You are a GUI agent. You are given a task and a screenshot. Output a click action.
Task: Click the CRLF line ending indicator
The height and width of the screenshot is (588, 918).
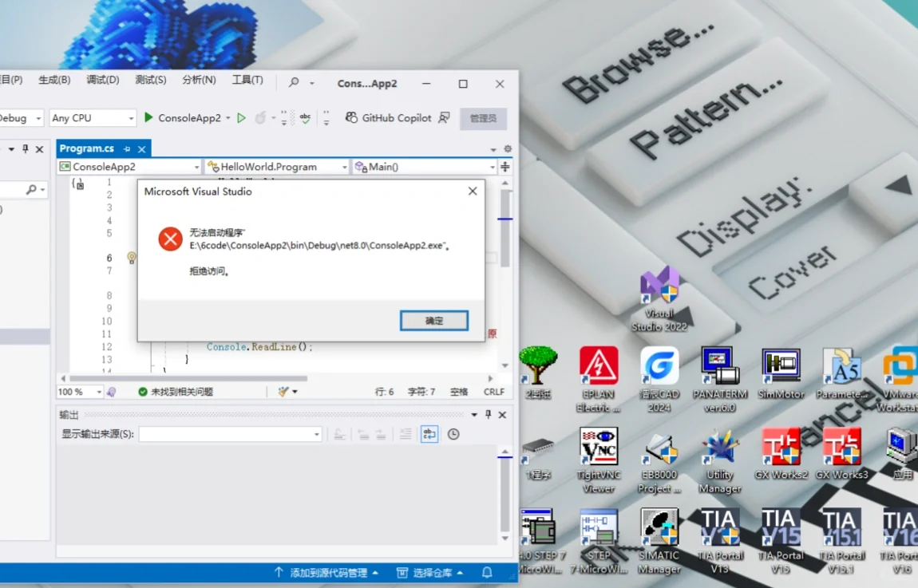pyautogui.click(x=493, y=392)
